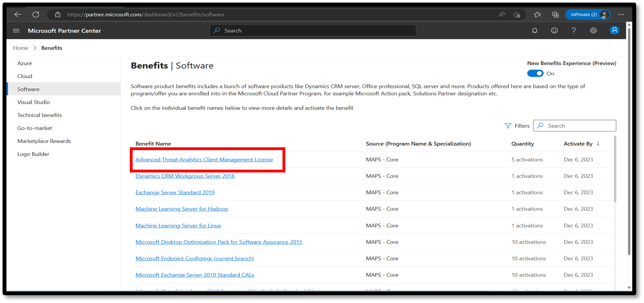Click the notifications bell icon
644x303 pixels.
[535, 31]
